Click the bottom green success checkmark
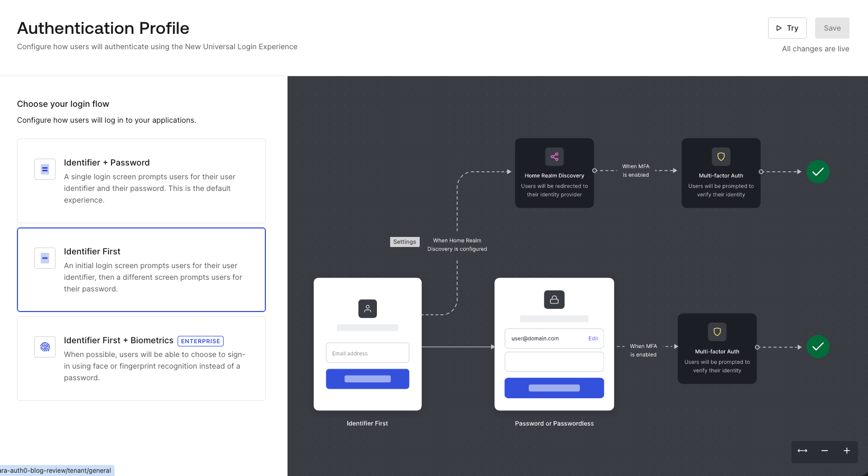The image size is (868, 476). [x=818, y=346]
